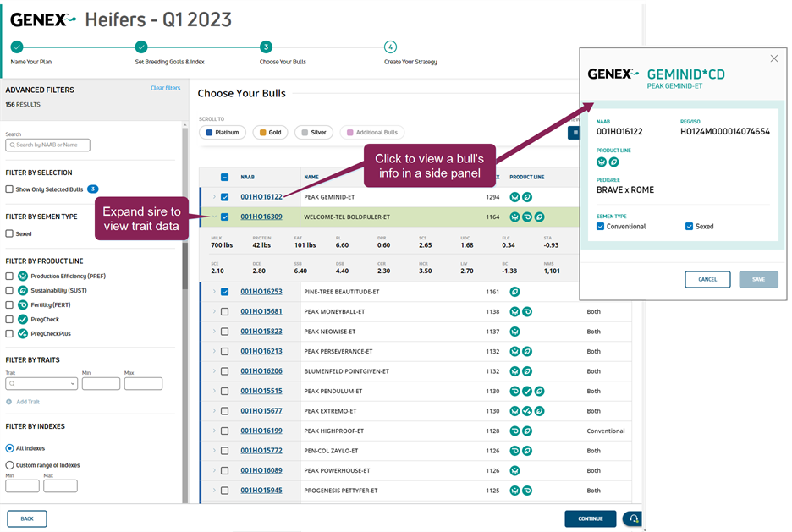
Task: Select Custom range of Indexes radio button
Action: tap(9, 465)
